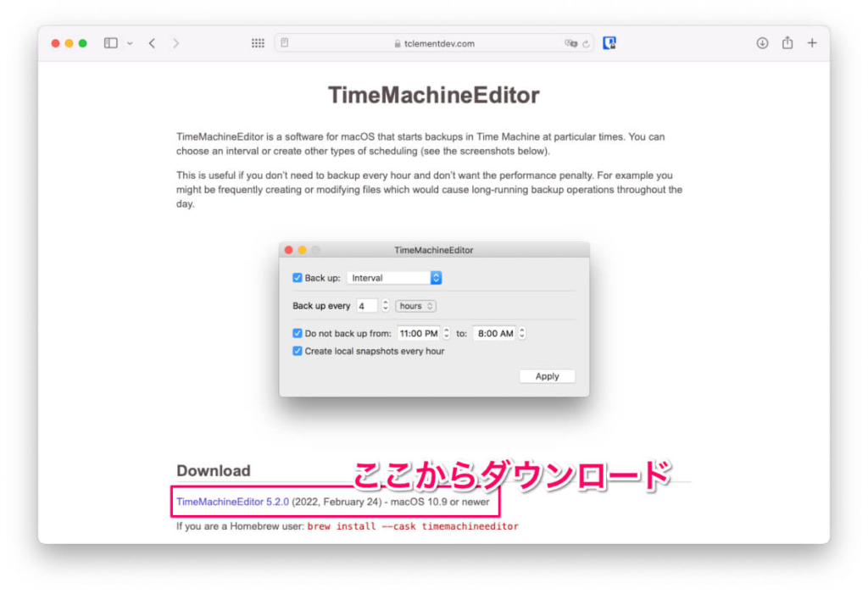Viewport: 868px width, 594px height.
Task: Click the 8:00 AM time field
Action: (x=495, y=333)
